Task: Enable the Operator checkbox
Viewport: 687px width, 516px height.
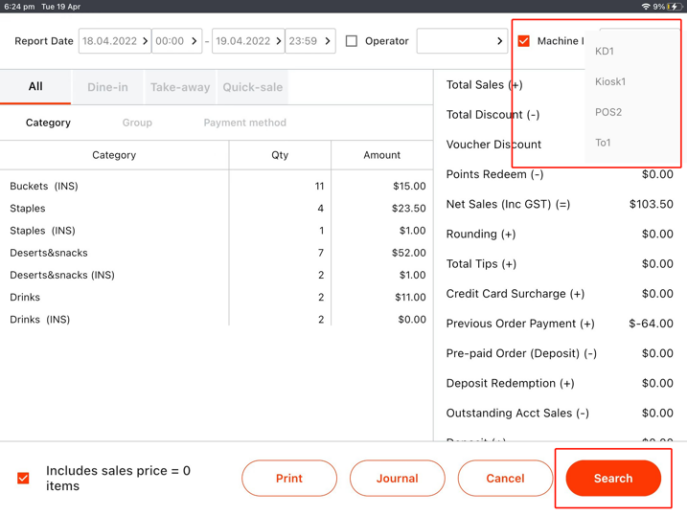Action: (351, 41)
